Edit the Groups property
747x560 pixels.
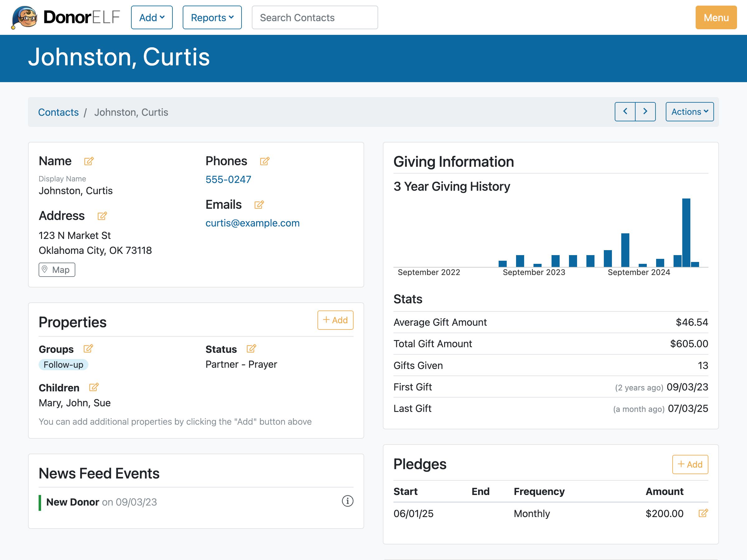(89, 349)
